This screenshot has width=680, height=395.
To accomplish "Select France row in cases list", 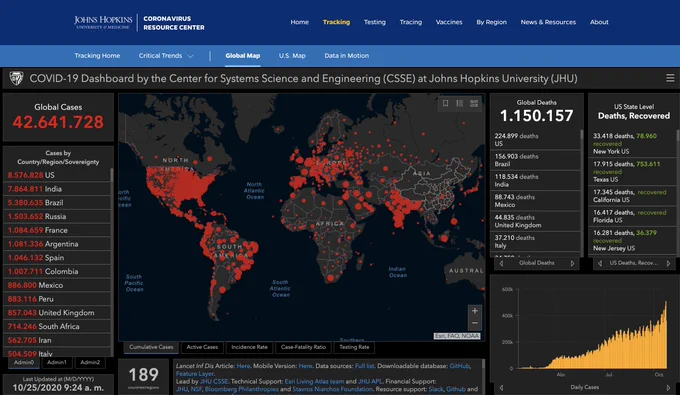I will click(57, 230).
